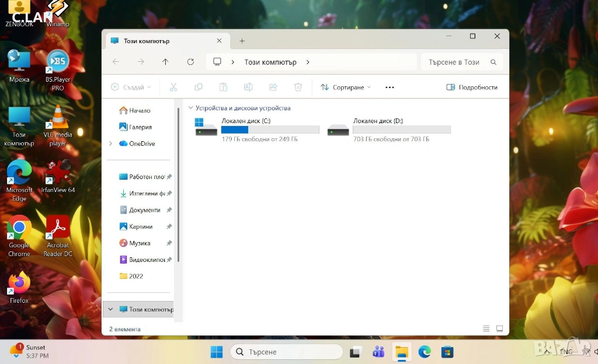Open Галерия from the navigation pane

(x=140, y=127)
